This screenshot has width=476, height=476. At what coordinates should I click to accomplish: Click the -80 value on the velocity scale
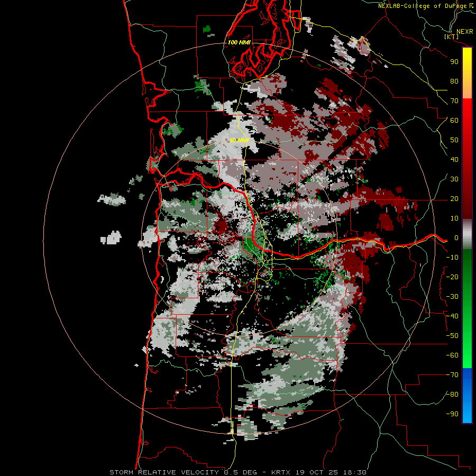tap(452, 395)
